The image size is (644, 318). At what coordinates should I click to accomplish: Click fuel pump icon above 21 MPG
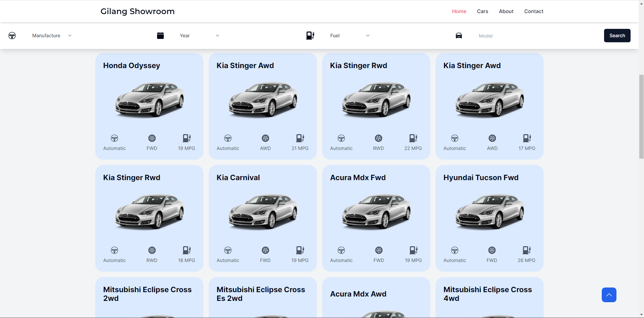pos(300,138)
